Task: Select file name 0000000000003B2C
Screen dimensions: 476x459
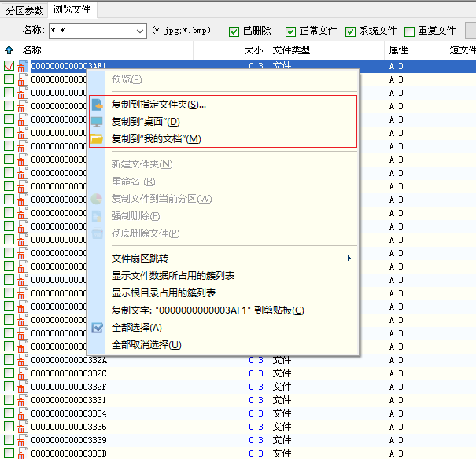Action: pyautogui.click(x=69, y=373)
